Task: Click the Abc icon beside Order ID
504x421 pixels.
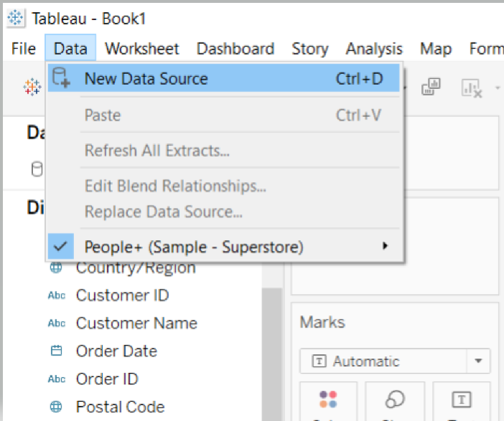Action: point(57,379)
